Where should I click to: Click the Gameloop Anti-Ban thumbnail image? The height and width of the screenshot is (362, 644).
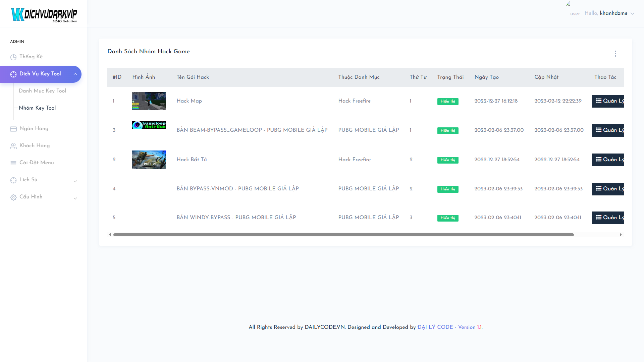[x=149, y=125]
